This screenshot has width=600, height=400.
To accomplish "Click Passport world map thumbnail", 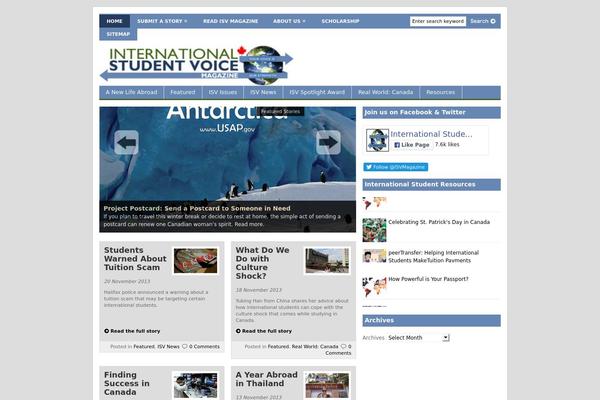I will (x=374, y=287).
